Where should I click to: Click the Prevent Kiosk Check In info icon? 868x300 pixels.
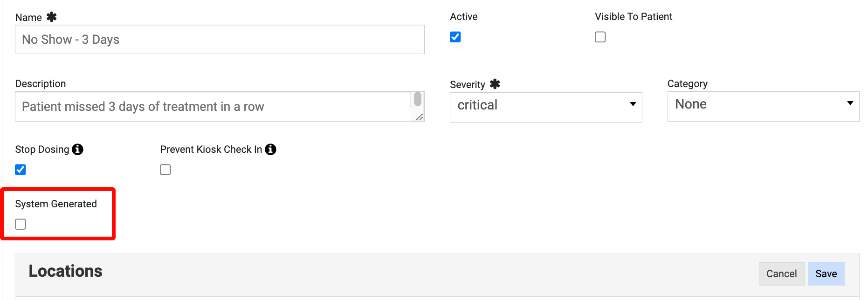tap(271, 150)
